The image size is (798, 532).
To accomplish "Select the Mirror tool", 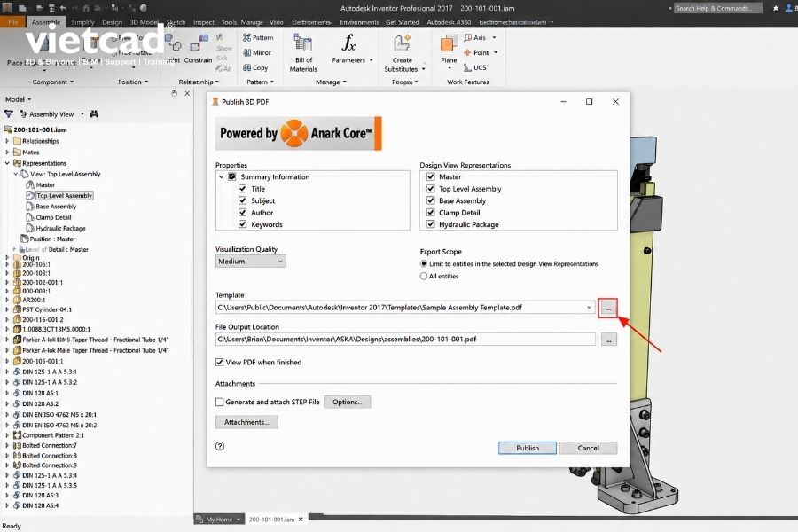I will coord(257,52).
